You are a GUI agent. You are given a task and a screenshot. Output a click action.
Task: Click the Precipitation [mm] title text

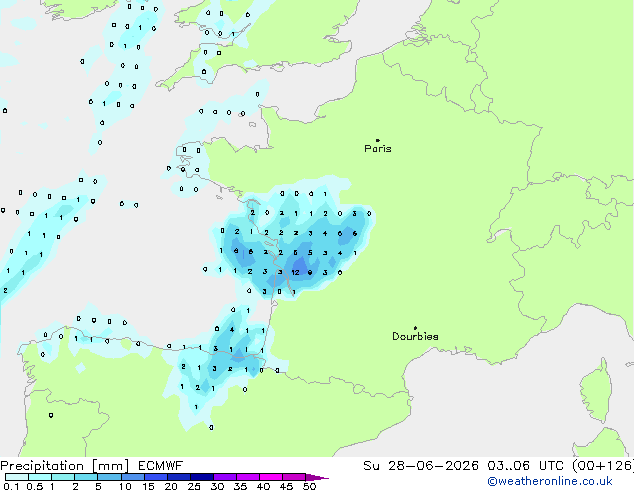65,466
